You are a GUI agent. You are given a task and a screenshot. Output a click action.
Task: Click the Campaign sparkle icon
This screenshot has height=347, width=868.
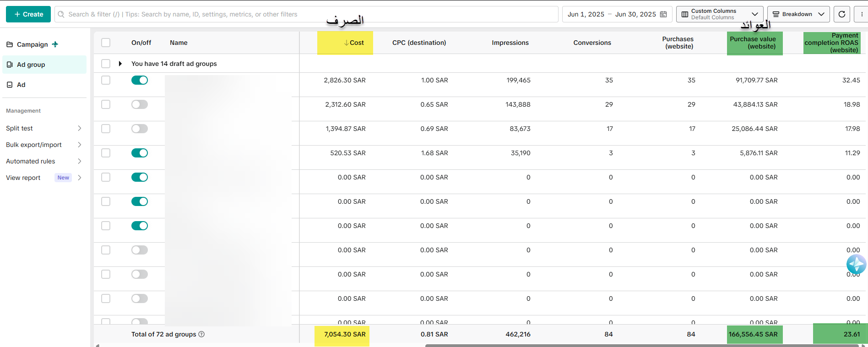55,44
